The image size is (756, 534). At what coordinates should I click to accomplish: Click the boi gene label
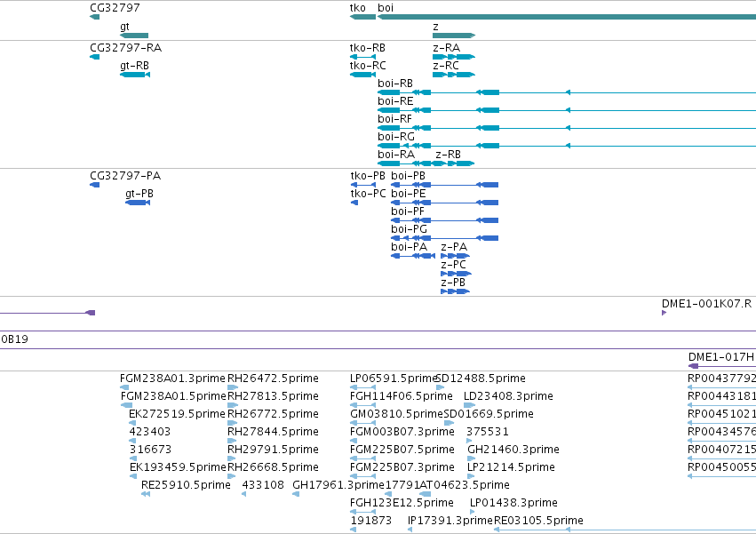[386, 8]
